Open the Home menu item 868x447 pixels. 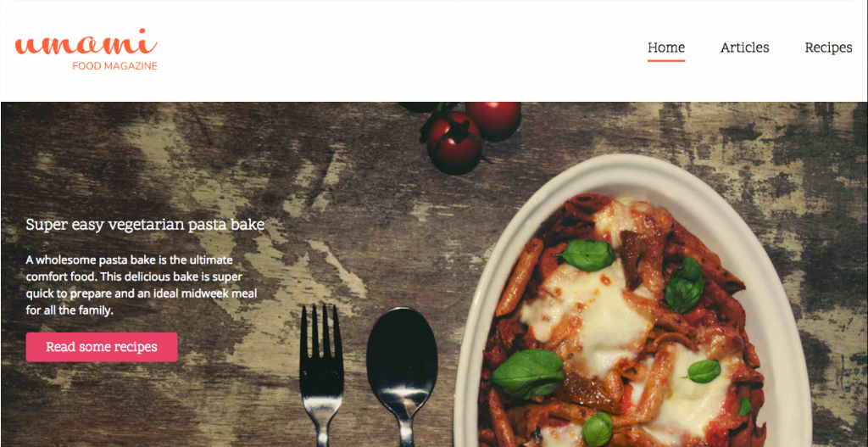pos(666,47)
